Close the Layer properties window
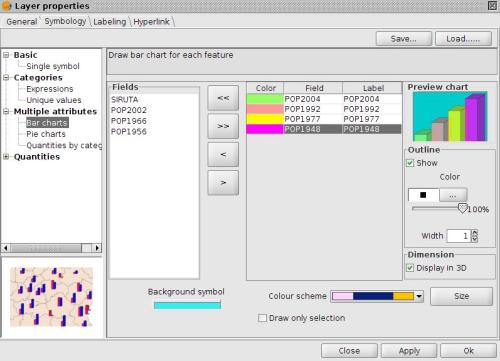The height and width of the screenshot is (361, 500). (492, 5)
